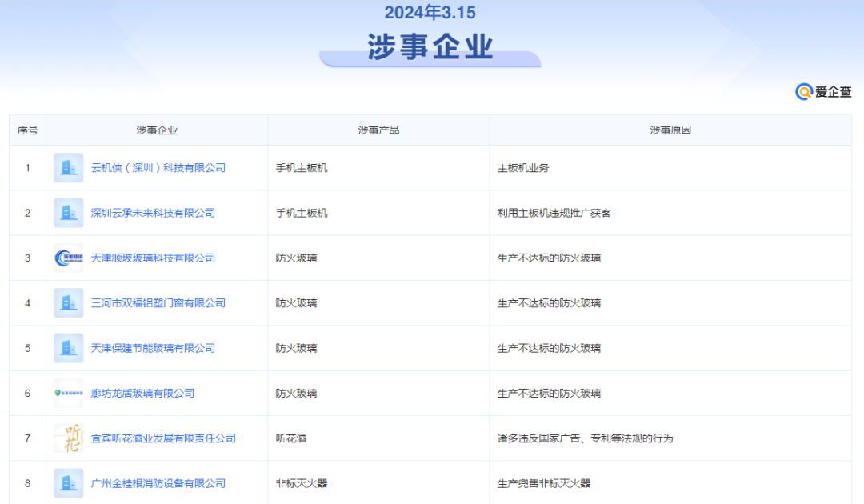Click the 三河市双福铝塑门窗有限公司 building icon
Screen dimensions: 864x504
68,303
